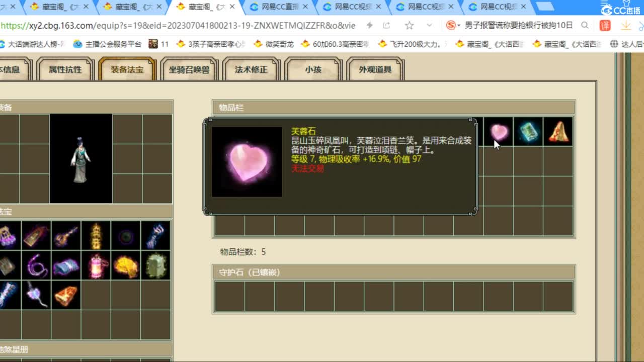Click the share page icon in address bar

click(386, 25)
